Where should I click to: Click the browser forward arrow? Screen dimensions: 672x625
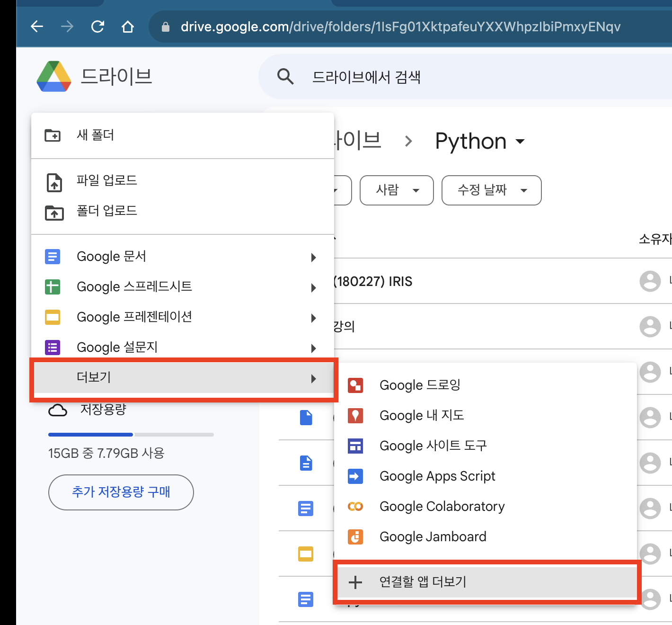pyautogui.click(x=67, y=27)
